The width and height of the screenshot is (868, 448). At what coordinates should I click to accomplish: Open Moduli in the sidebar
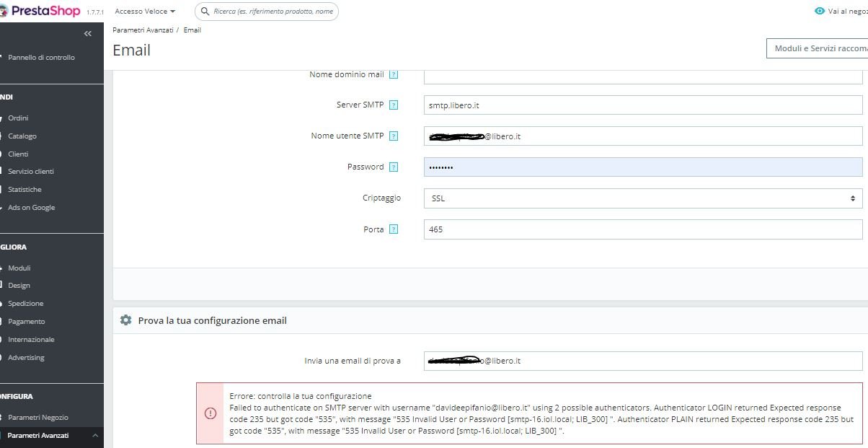[x=19, y=268]
